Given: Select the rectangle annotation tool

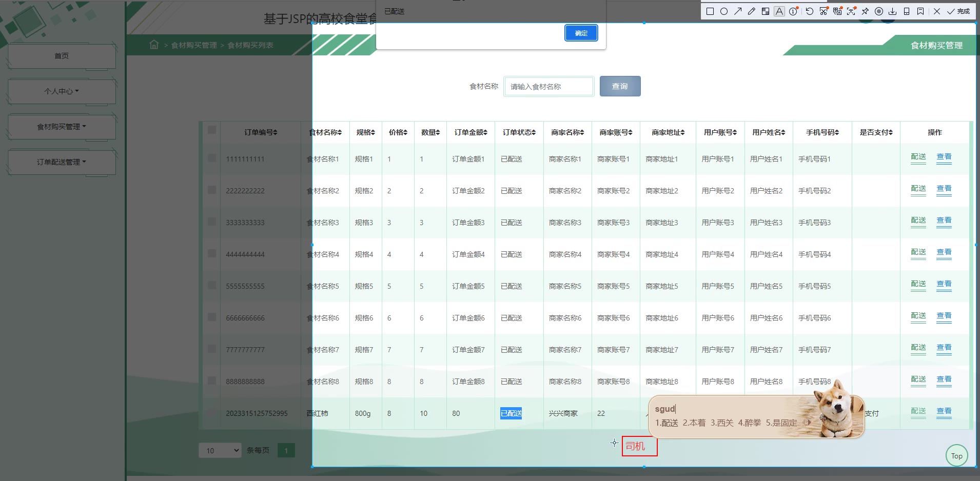Looking at the screenshot, I should 710,11.
